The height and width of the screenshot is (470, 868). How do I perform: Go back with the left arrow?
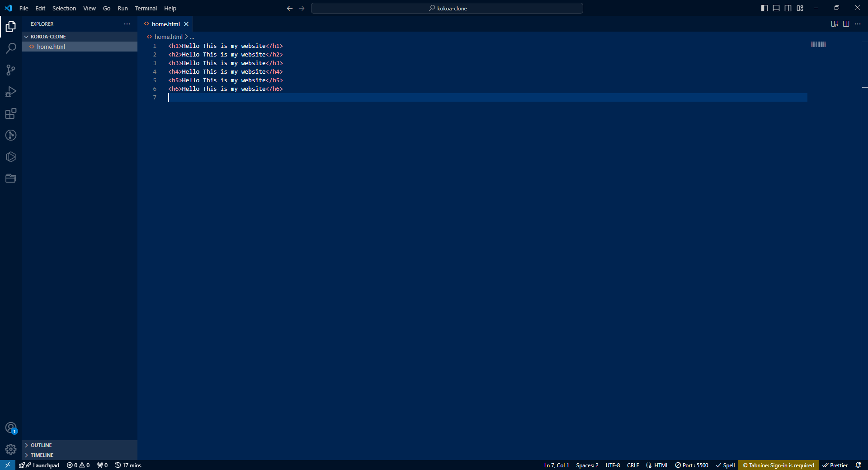pyautogui.click(x=290, y=8)
